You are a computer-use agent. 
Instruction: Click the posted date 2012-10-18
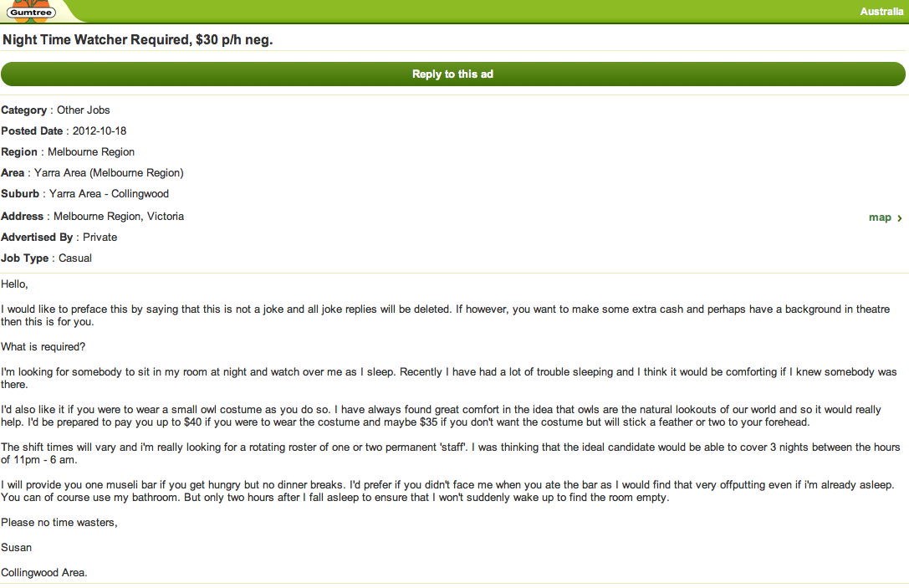coord(100,131)
